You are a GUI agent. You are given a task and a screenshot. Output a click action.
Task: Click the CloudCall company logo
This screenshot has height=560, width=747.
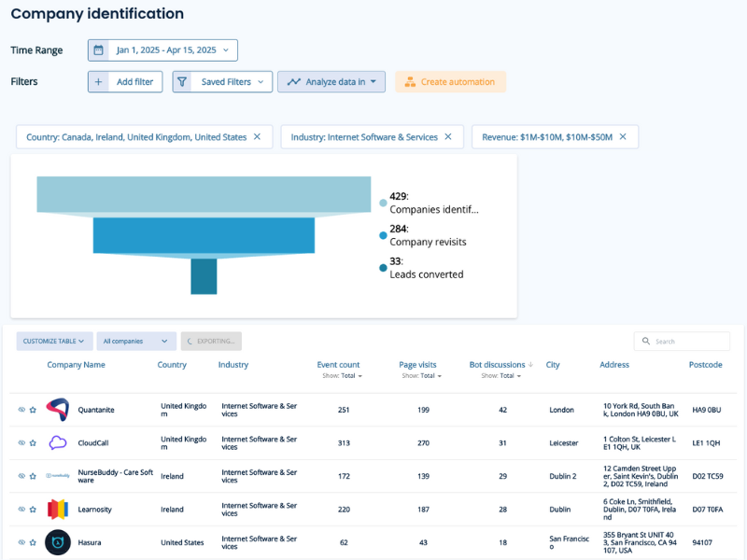pyautogui.click(x=57, y=442)
